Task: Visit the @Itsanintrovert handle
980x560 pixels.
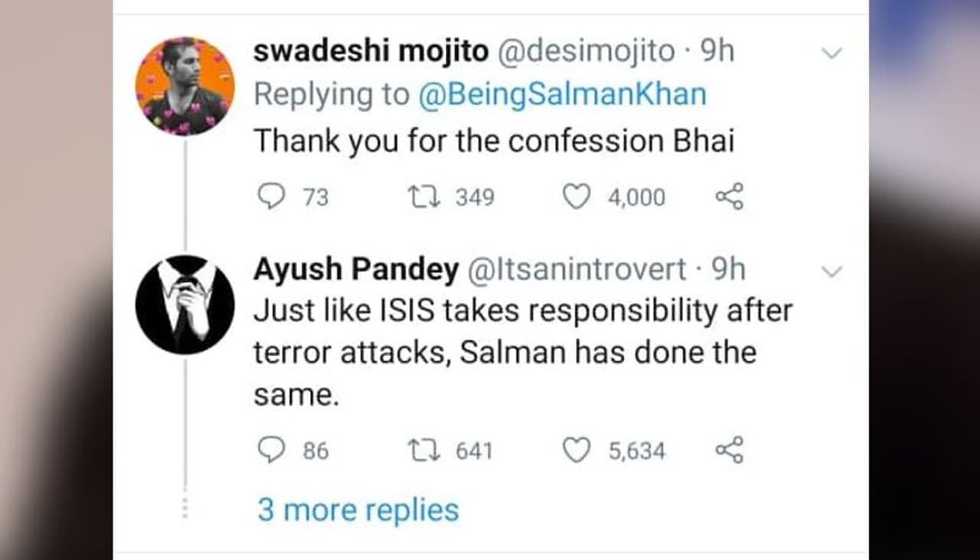Action: pos(576,269)
